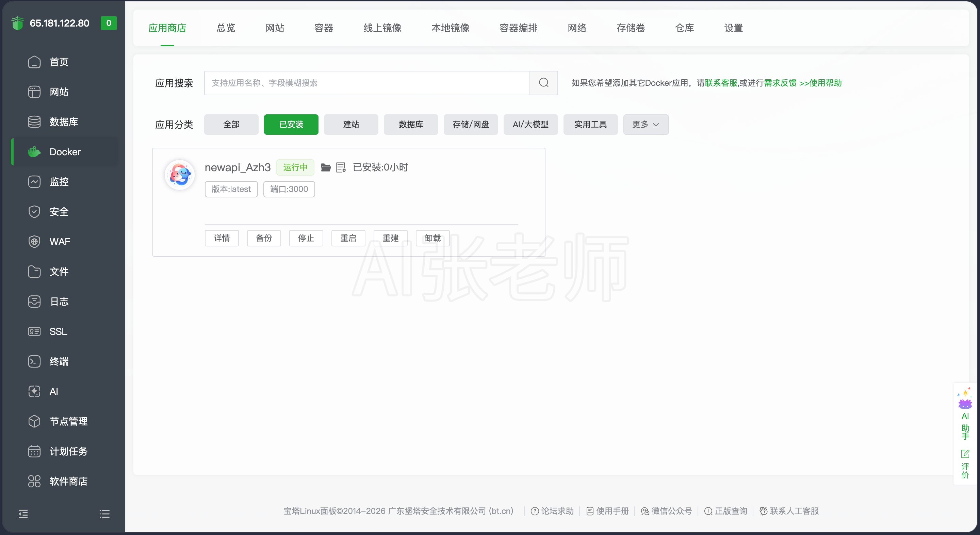Viewport: 980px width, 535px height.
Task: Filter apps by AI/大模型 category
Action: (x=531, y=125)
